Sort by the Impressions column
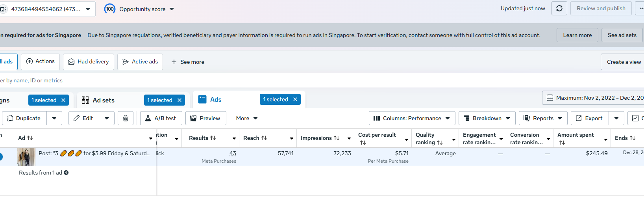The height and width of the screenshot is (197, 644). (320, 138)
